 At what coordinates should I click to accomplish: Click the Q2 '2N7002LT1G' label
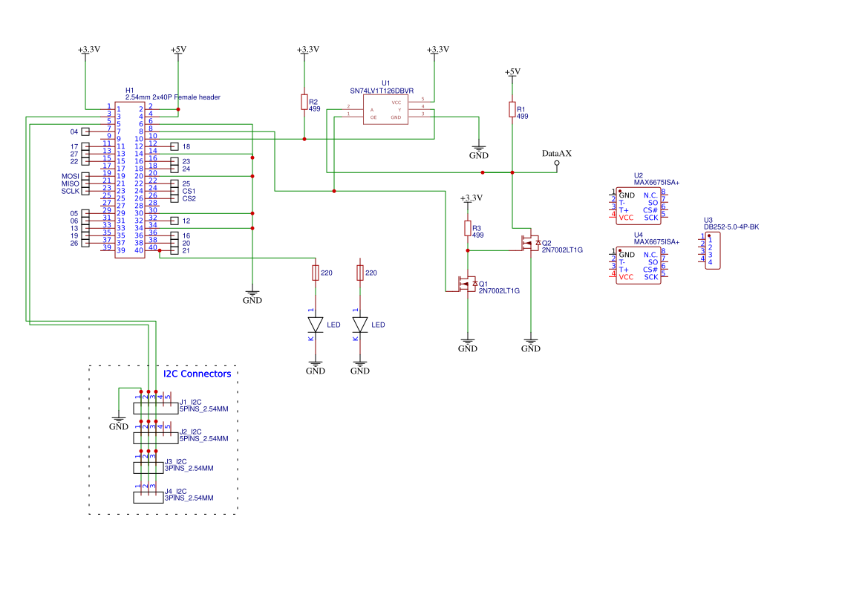(x=562, y=250)
